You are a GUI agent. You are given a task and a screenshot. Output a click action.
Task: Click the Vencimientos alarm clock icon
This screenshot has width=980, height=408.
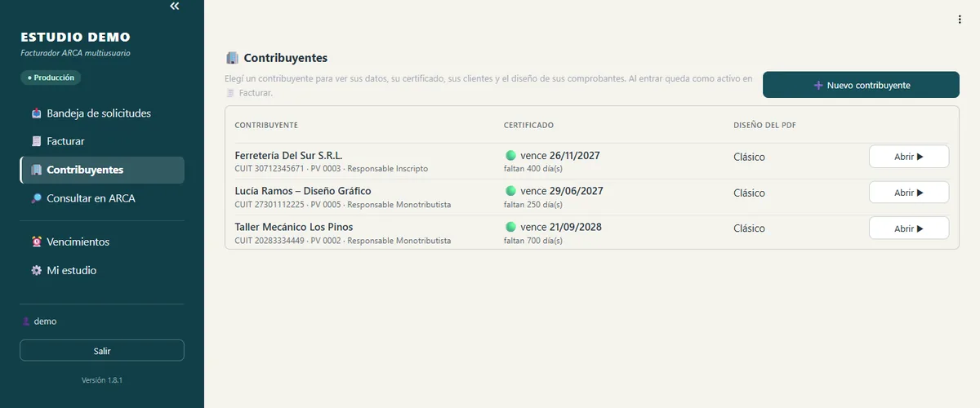[x=36, y=242]
